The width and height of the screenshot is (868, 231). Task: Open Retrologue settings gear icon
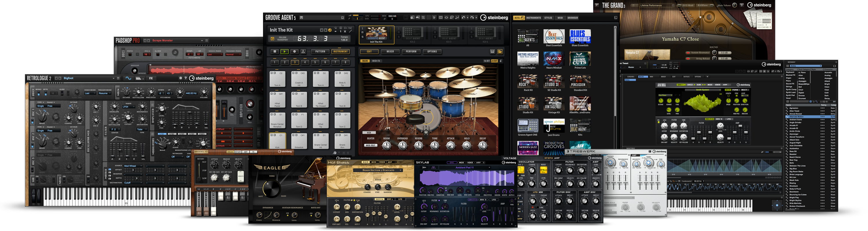pyautogui.click(x=181, y=78)
